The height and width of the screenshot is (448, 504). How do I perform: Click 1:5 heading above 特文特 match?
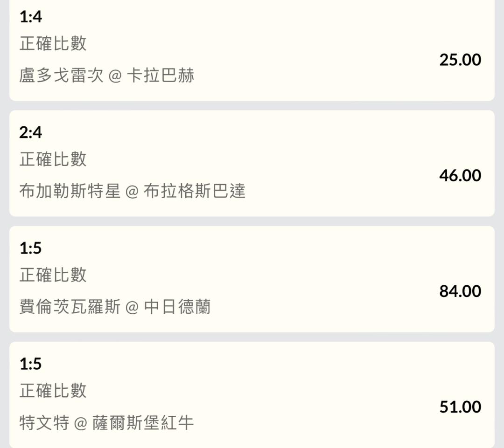point(30,364)
